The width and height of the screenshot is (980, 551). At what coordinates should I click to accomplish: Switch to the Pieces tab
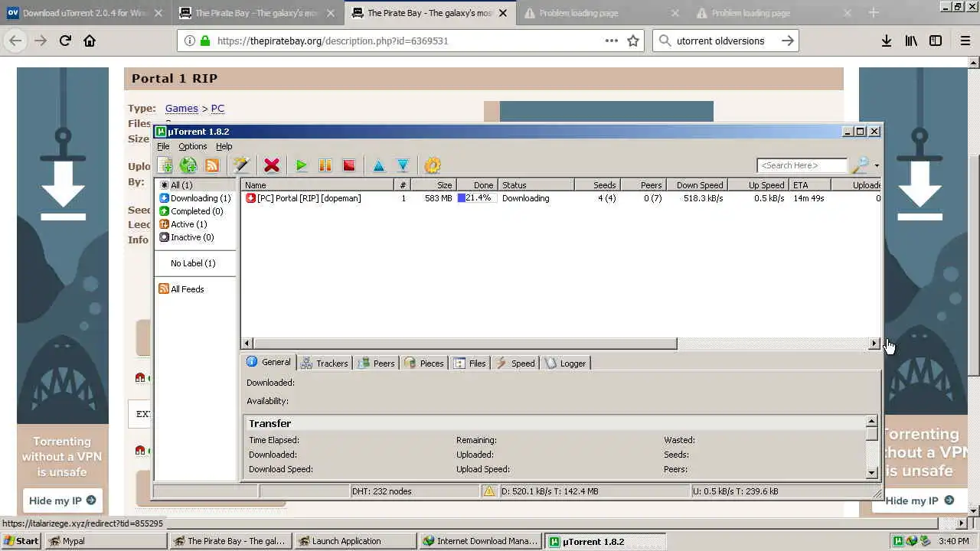tap(424, 364)
